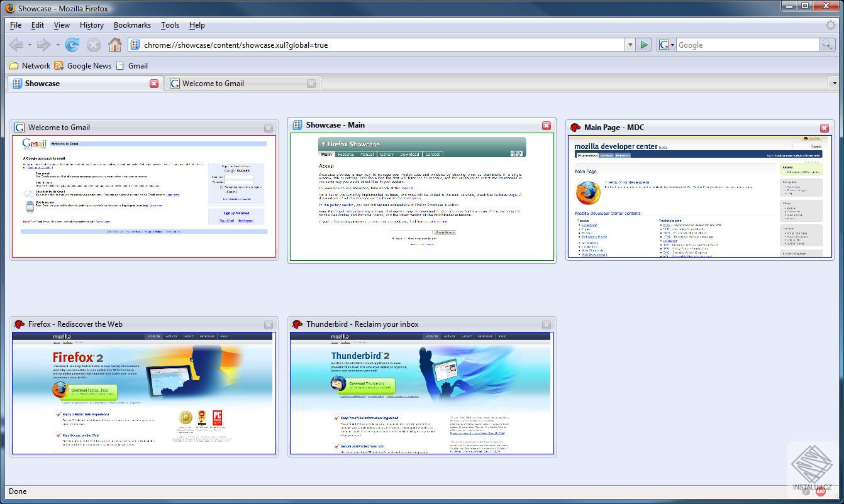The image size is (844, 504).
Task: Click the "Done" status bar text
Action: click(18, 491)
